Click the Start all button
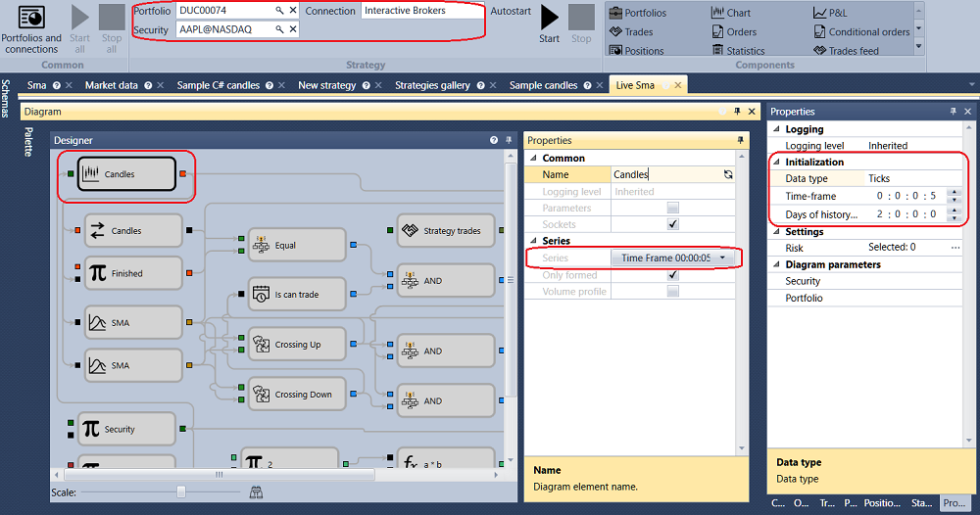This screenshot has width=980, height=515. [80, 29]
